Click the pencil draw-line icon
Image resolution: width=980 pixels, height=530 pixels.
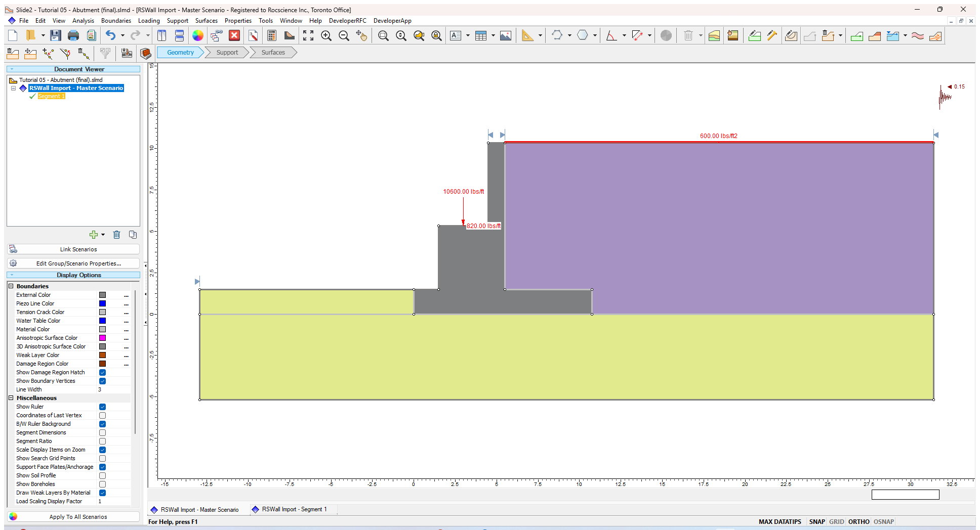pos(772,35)
